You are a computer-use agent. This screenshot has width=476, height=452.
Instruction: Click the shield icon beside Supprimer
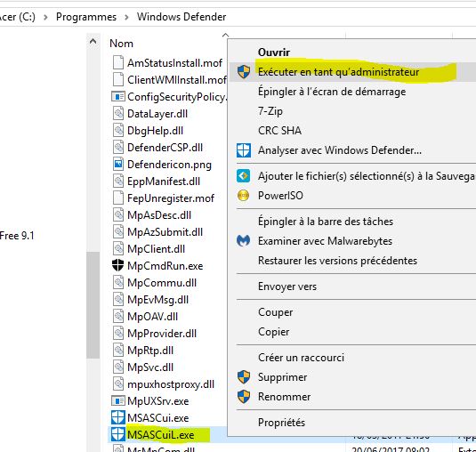244,377
